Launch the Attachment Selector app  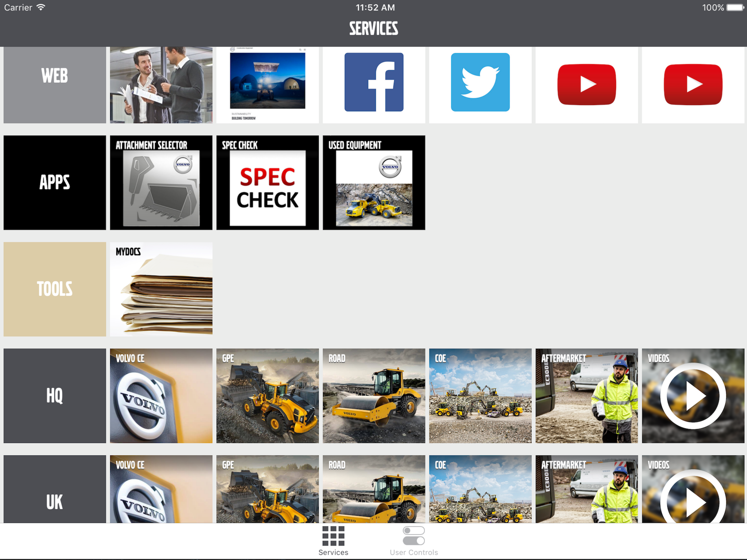click(x=161, y=183)
